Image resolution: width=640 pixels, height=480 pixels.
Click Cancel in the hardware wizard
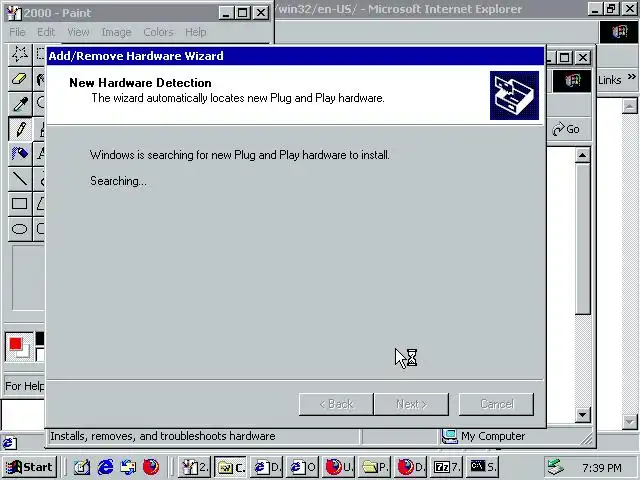[x=496, y=404]
